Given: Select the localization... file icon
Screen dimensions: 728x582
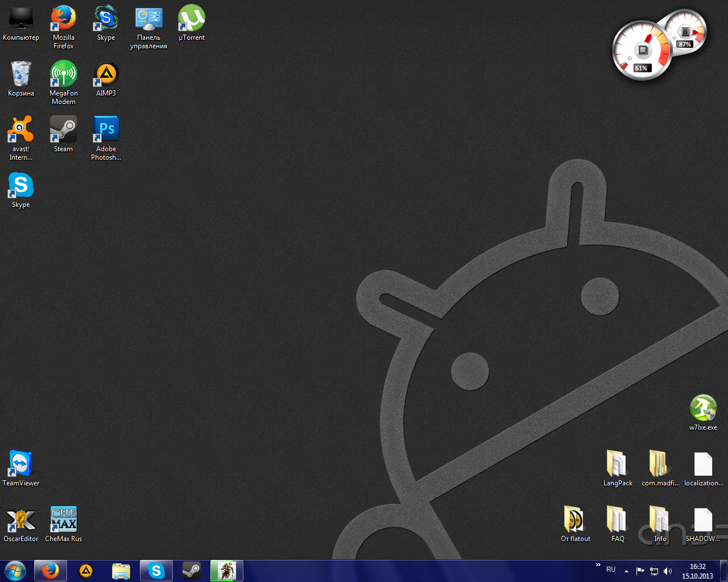Looking at the screenshot, I should click(704, 469).
